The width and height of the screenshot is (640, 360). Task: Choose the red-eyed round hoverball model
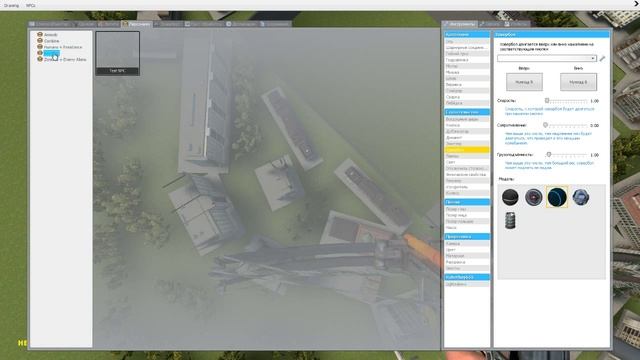(x=533, y=197)
